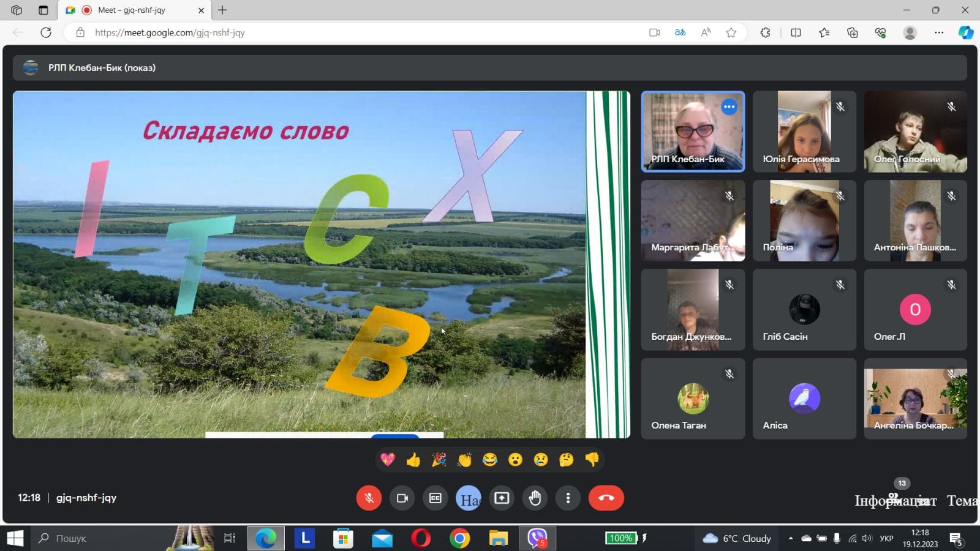Screen dimensions: 980x551
Task: Open the participants icon showing 13
Action: [x=894, y=497]
